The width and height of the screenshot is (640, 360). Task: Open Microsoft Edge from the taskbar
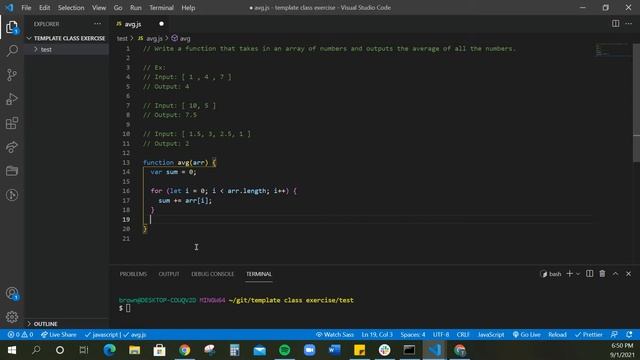click(x=109, y=350)
